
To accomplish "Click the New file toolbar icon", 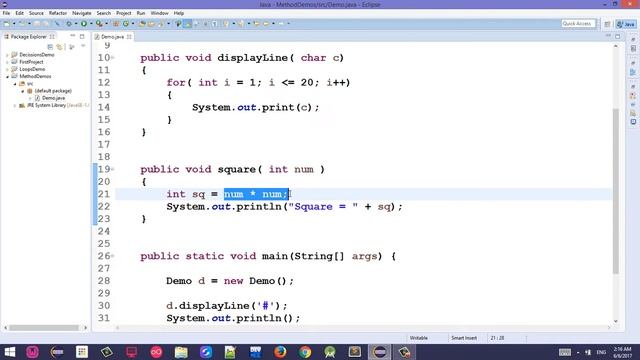I will tap(7, 24).
